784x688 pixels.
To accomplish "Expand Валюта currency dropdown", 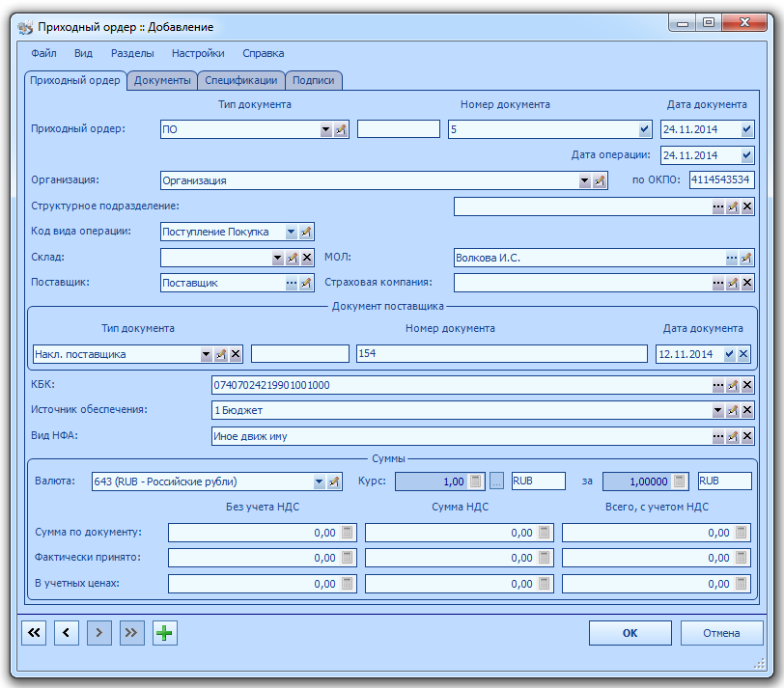I will [319, 482].
